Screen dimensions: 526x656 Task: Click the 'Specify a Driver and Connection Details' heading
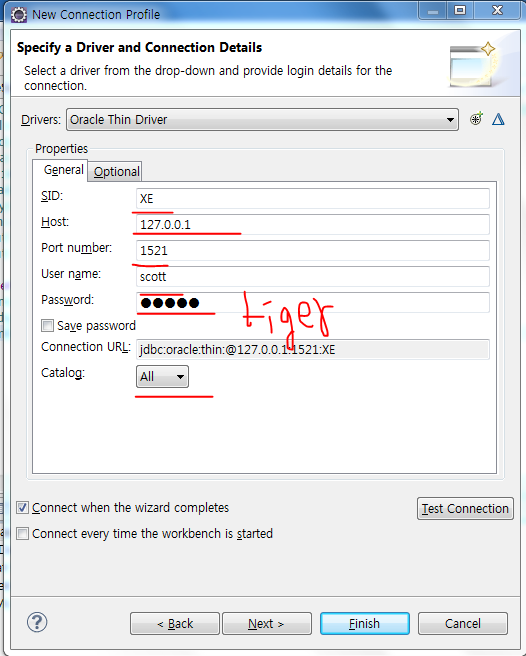pyautogui.click(x=139, y=47)
